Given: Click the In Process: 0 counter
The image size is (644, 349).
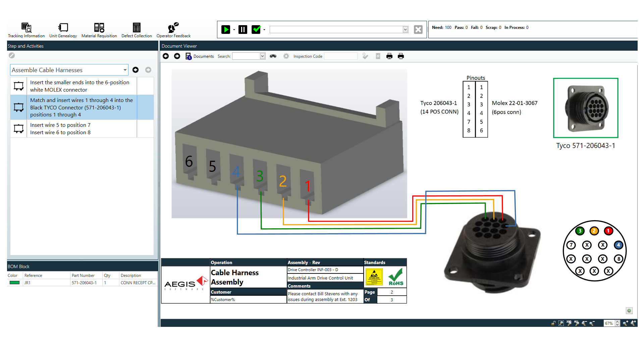Looking at the screenshot, I should pos(517,28).
